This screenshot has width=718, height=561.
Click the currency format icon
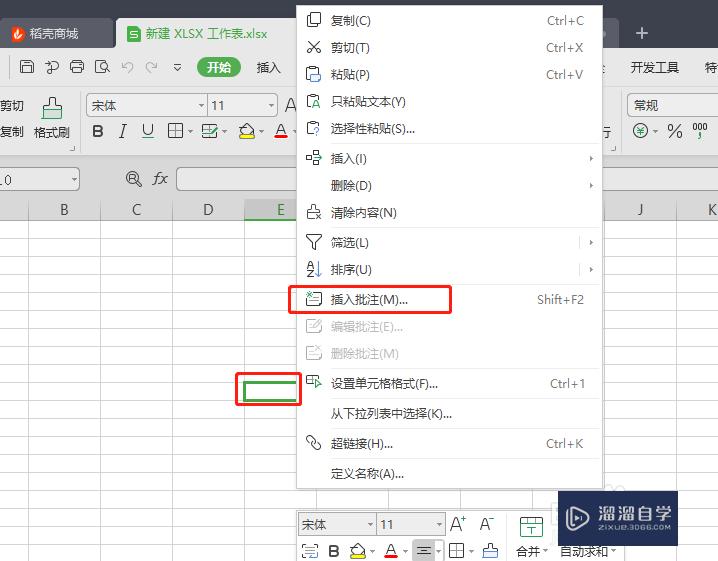click(x=641, y=131)
